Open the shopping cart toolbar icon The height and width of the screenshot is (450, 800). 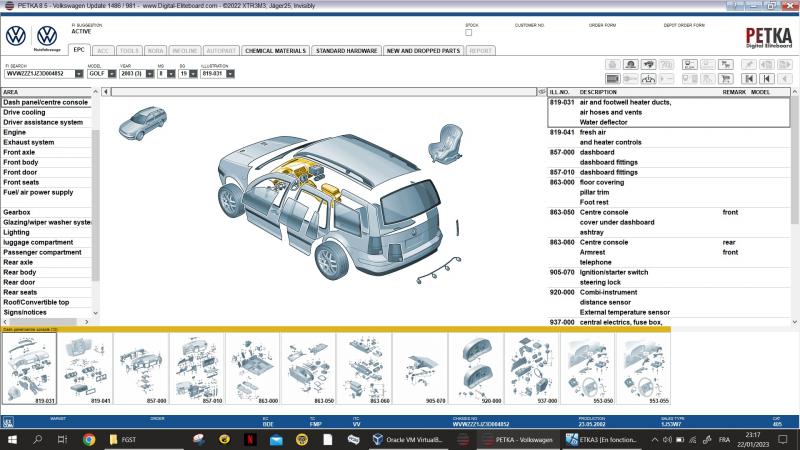[x=726, y=79]
